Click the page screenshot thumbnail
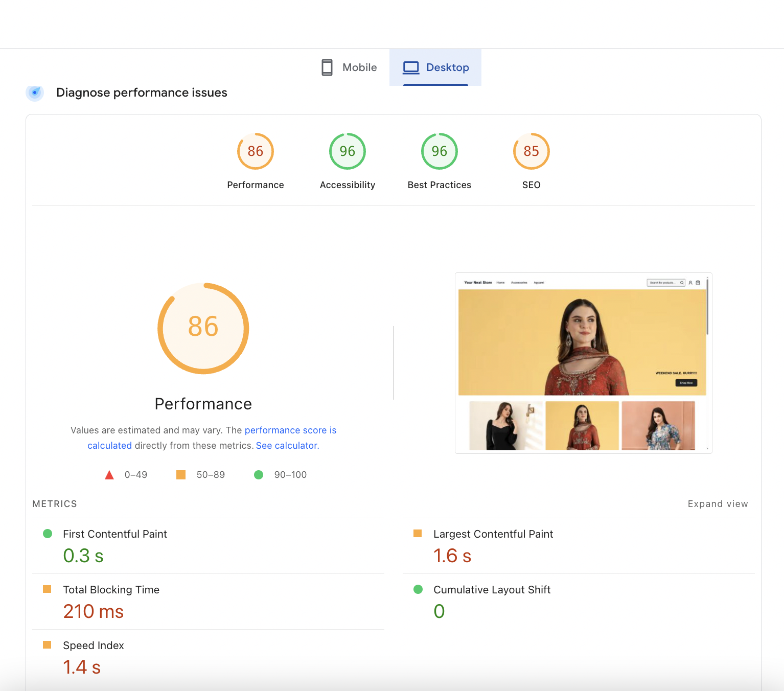 click(x=583, y=363)
